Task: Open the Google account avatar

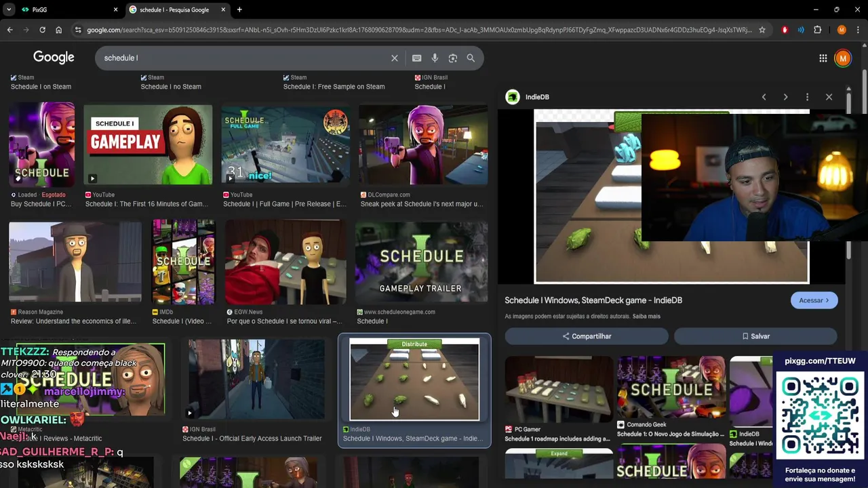Action: click(842, 58)
